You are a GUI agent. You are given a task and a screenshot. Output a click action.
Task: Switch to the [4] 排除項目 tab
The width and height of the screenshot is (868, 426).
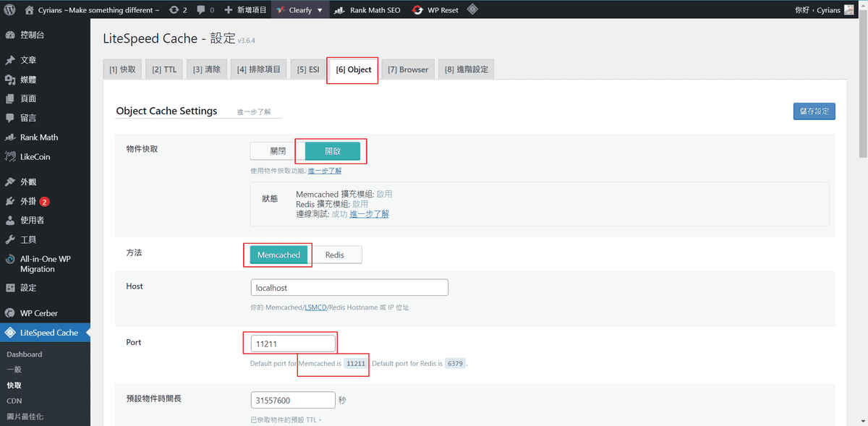point(258,69)
